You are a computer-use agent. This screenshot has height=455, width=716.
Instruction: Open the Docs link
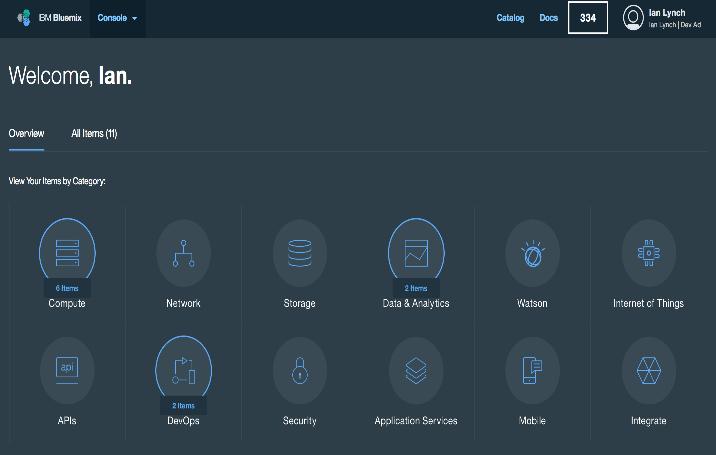(x=548, y=18)
